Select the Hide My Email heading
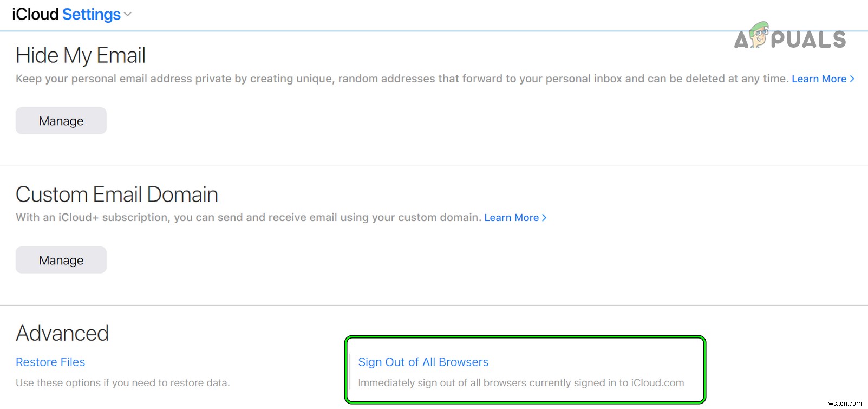Viewport: 868px width, 409px height. (x=81, y=56)
